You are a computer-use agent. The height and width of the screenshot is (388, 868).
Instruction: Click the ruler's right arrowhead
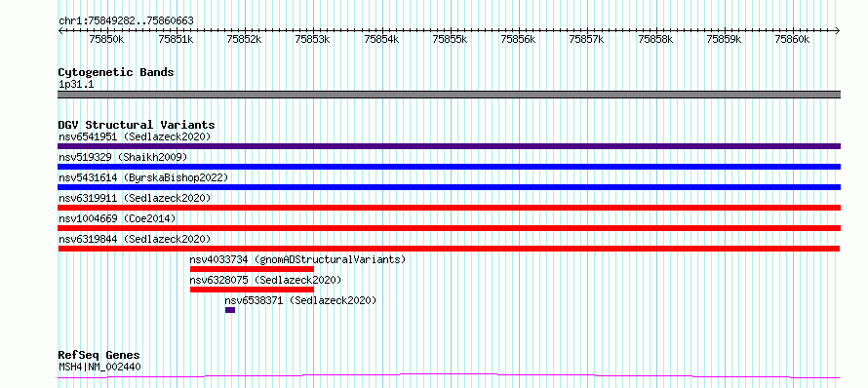point(838,30)
